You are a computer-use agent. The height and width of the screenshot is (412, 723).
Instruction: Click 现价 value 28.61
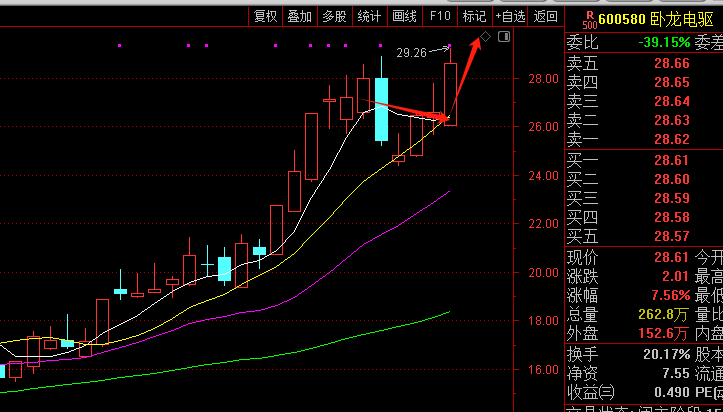tap(672, 257)
